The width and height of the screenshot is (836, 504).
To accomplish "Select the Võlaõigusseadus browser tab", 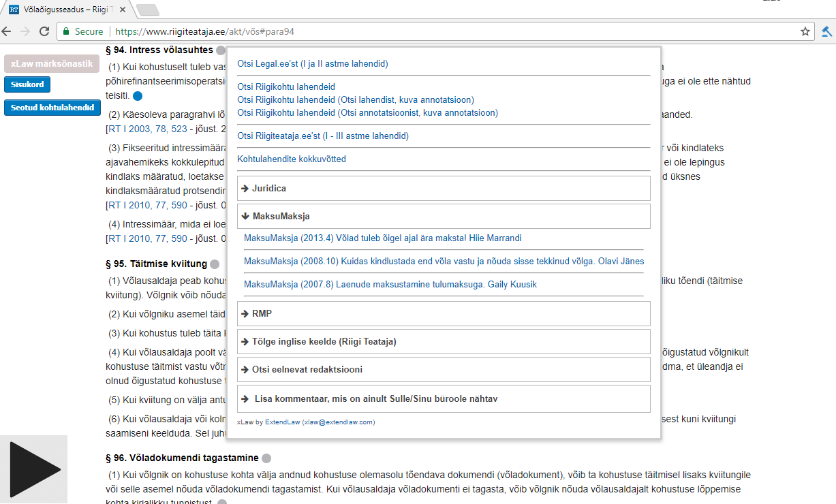I will [67, 10].
